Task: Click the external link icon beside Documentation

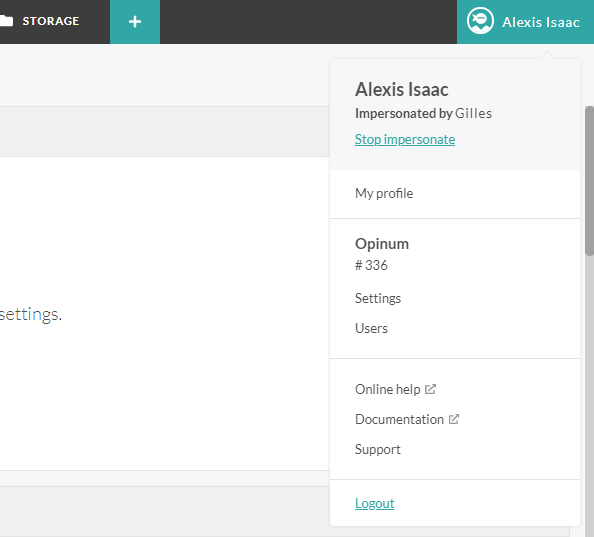Action: (453, 419)
